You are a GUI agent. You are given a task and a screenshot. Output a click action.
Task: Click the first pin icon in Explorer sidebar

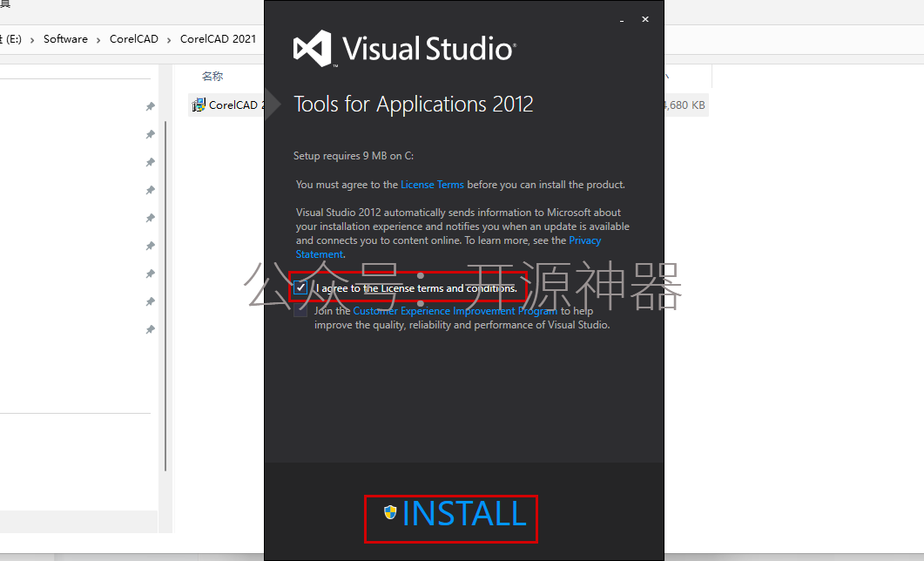pyautogui.click(x=151, y=106)
